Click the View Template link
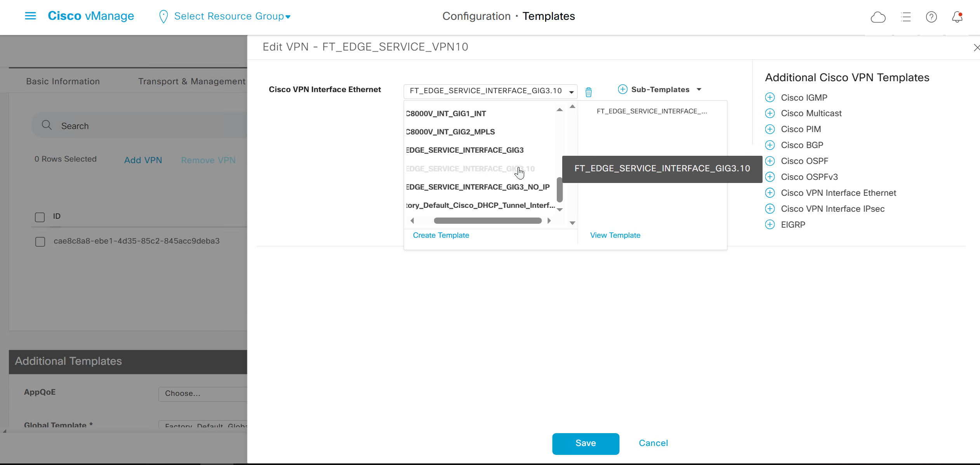Screen dimensions: 980x465 point(615,235)
